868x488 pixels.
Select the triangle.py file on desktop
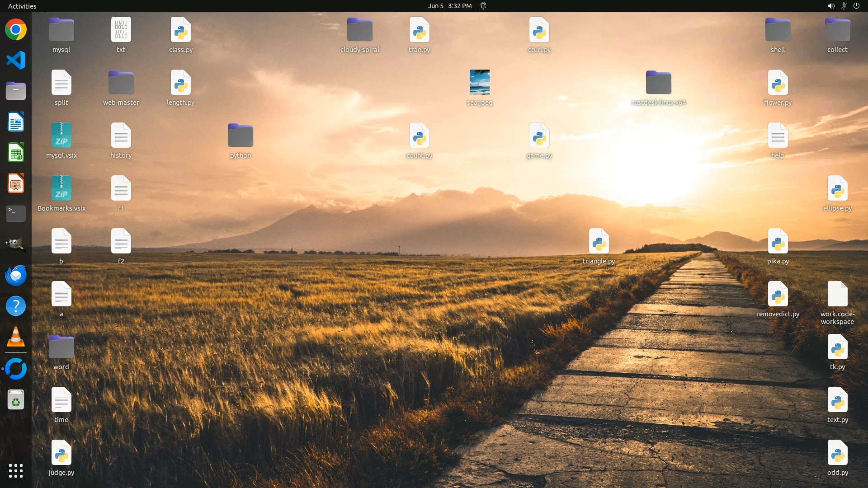pos(599,241)
